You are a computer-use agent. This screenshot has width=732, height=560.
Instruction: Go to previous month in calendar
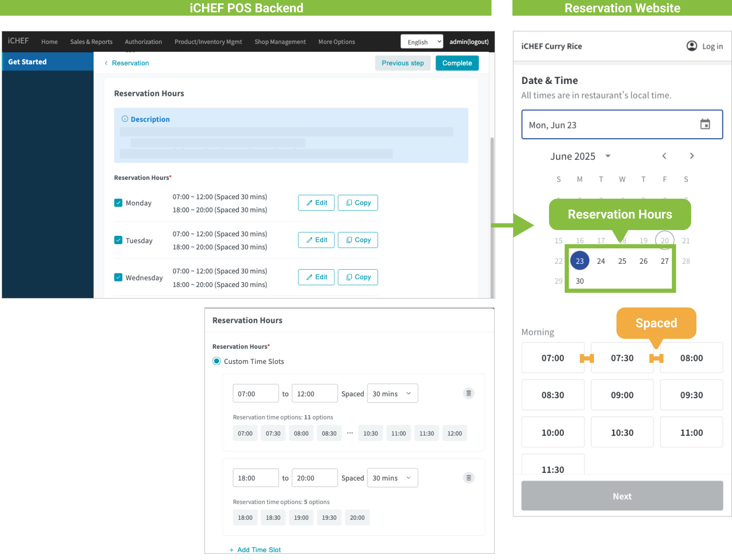point(664,156)
